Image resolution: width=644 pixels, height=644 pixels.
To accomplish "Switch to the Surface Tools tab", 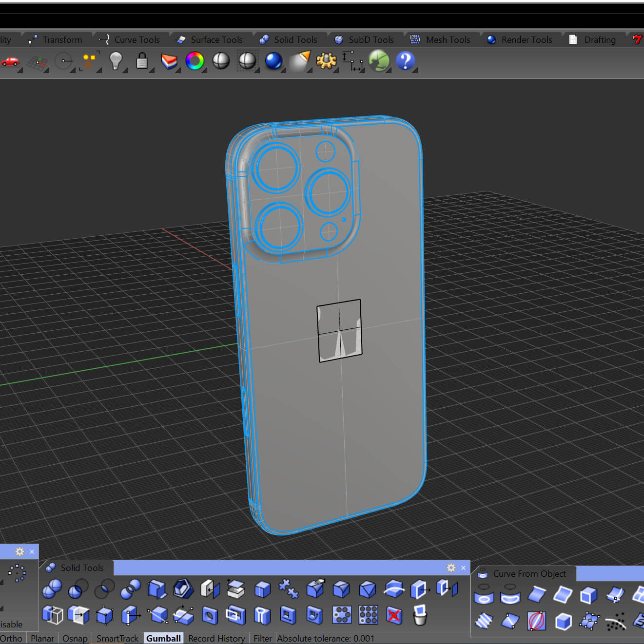I will pos(216,40).
